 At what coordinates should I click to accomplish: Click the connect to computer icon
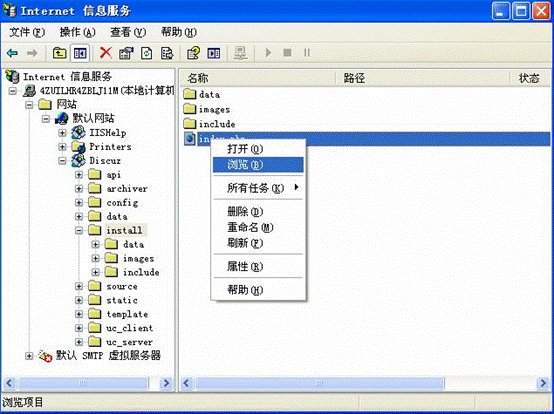[x=241, y=53]
